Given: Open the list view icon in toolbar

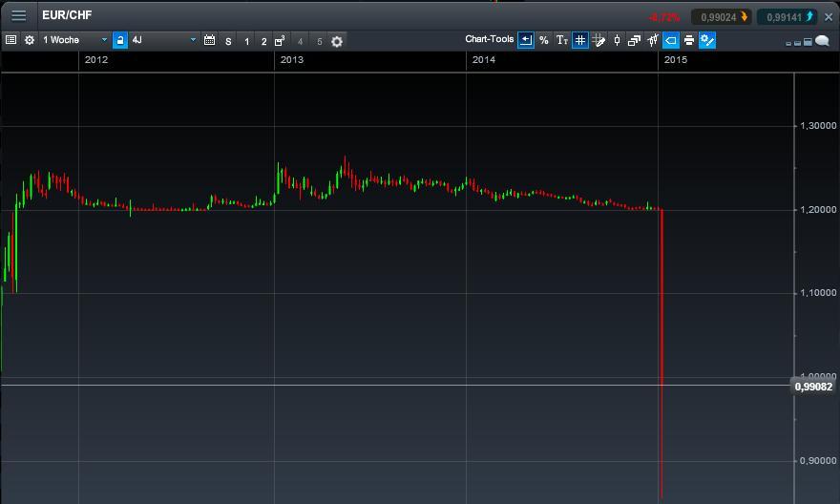Looking at the screenshot, I should coord(10,40).
